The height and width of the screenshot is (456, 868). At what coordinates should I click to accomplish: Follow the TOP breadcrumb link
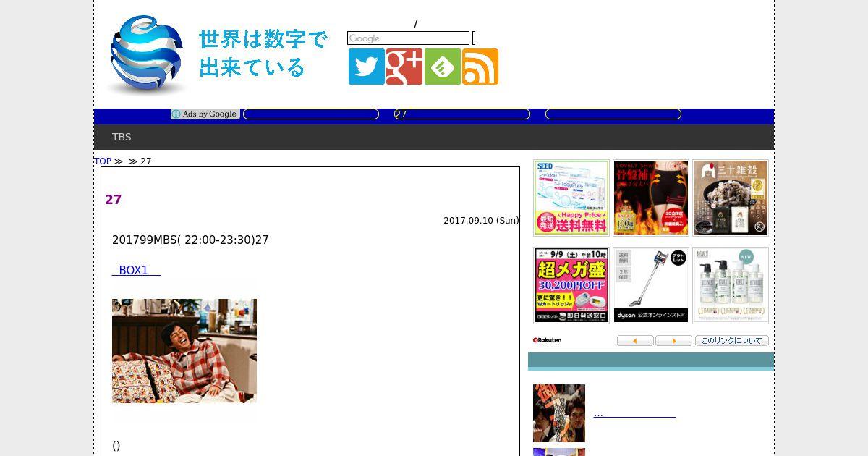pos(103,161)
